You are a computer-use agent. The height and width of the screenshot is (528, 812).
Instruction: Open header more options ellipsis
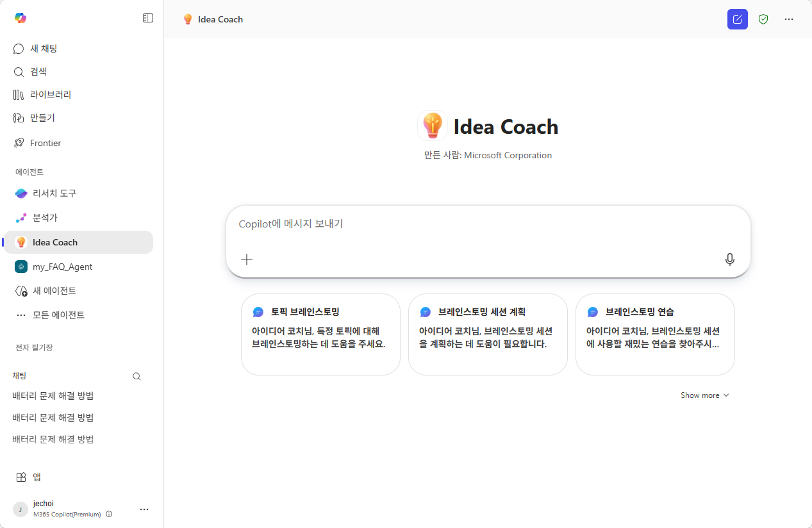(789, 19)
